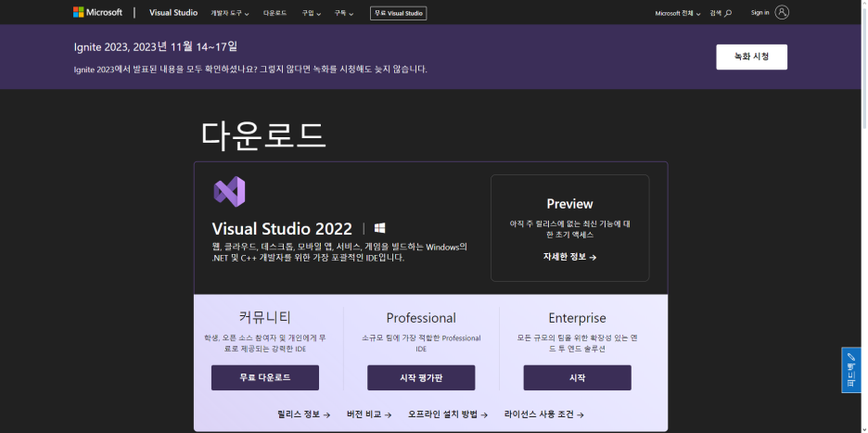Click the blue feedback side tab
The width and height of the screenshot is (868, 433).
[x=850, y=370]
